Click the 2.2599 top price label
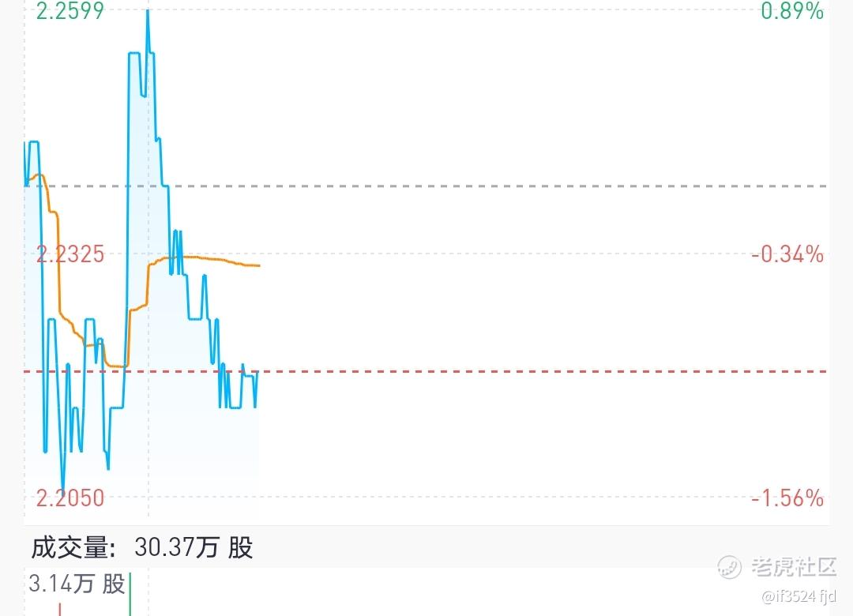The width and height of the screenshot is (853, 616). coord(70,11)
